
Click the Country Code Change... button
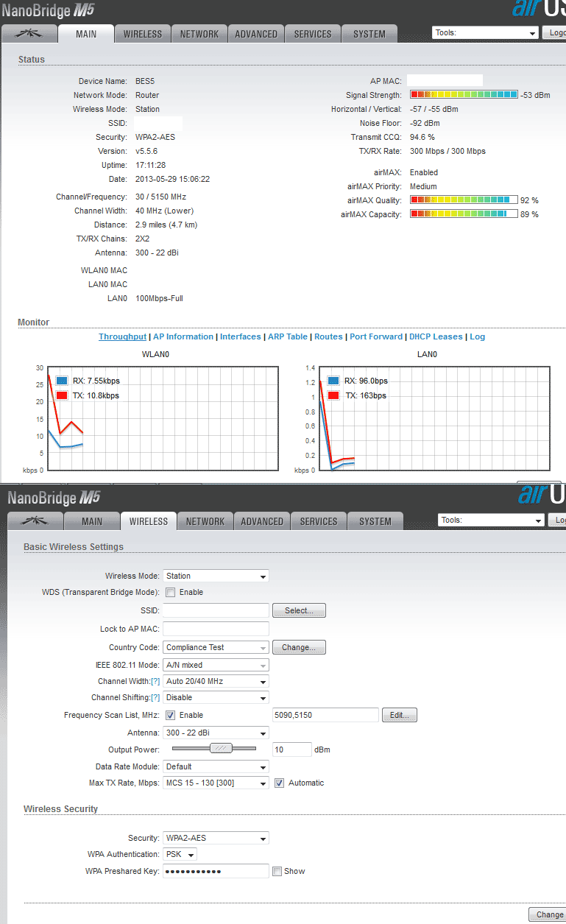[x=299, y=647]
